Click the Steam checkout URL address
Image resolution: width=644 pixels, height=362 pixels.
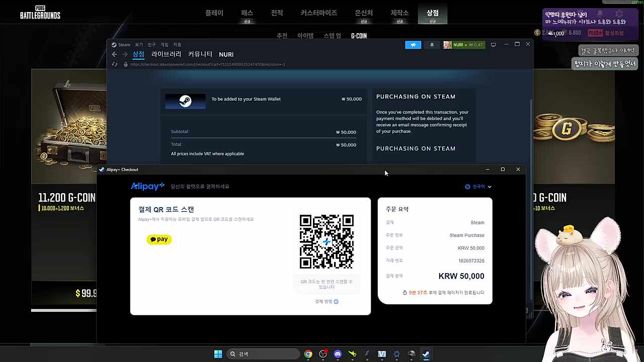(208, 64)
